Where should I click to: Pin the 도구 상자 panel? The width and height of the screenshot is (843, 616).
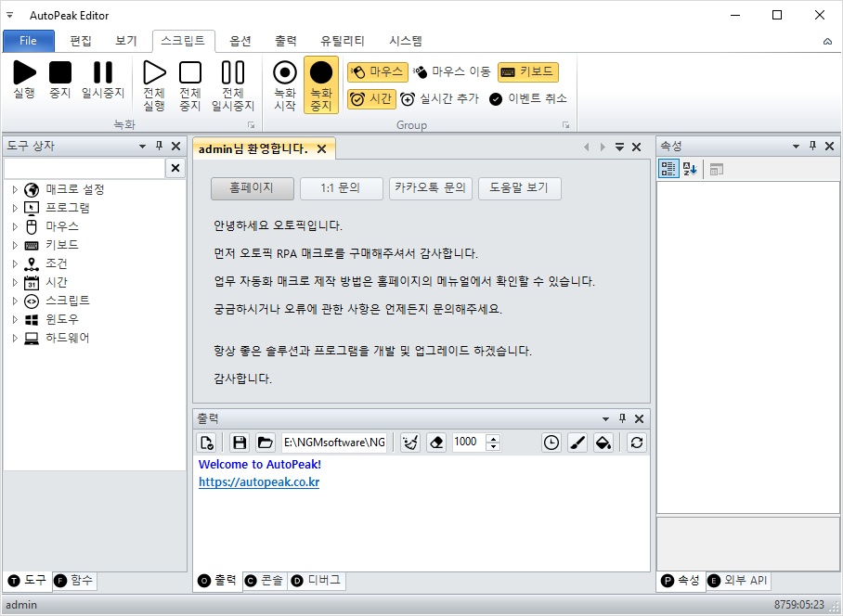click(159, 146)
